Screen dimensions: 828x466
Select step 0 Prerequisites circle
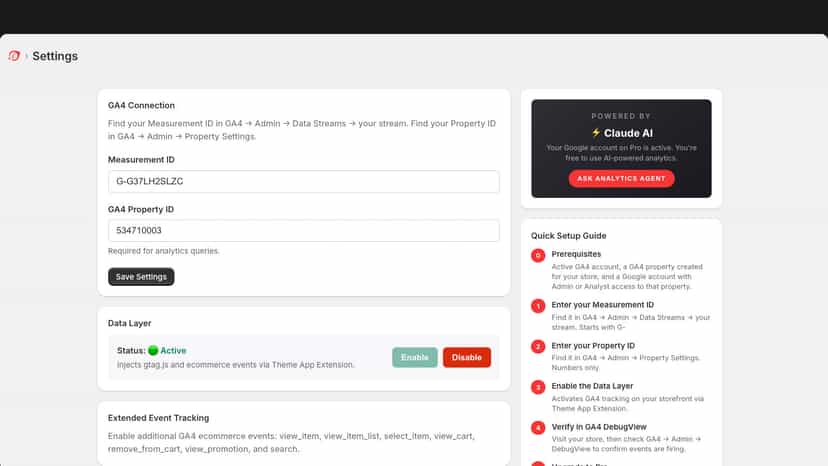538,255
